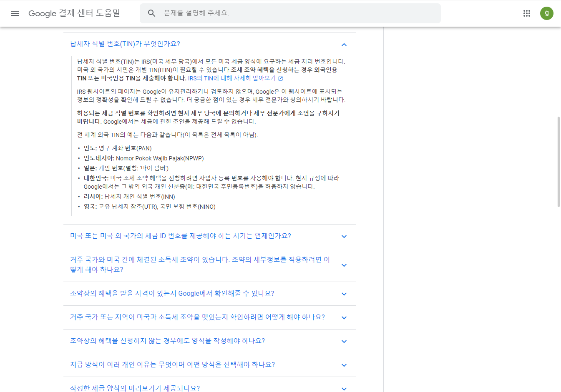Expand 세금 ID 번호를 제공해야 하는 시기 chevron
The image size is (561, 392).
344,237
